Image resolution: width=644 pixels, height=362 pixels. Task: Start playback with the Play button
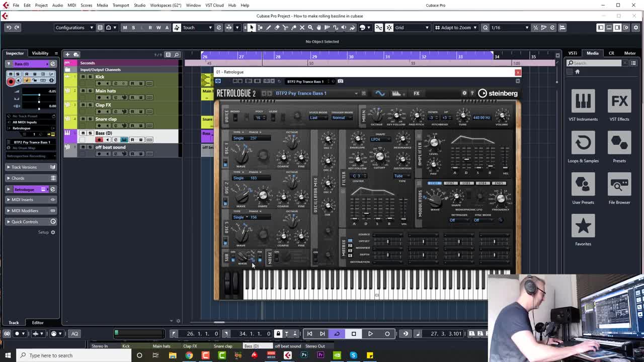tap(370, 334)
